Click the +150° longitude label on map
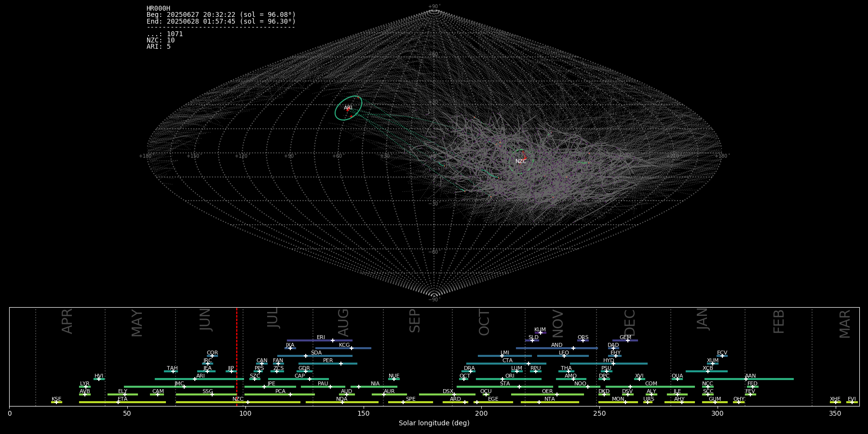Image resolution: width=868 pixels, height=434 pixels. pyautogui.click(x=193, y=156)
